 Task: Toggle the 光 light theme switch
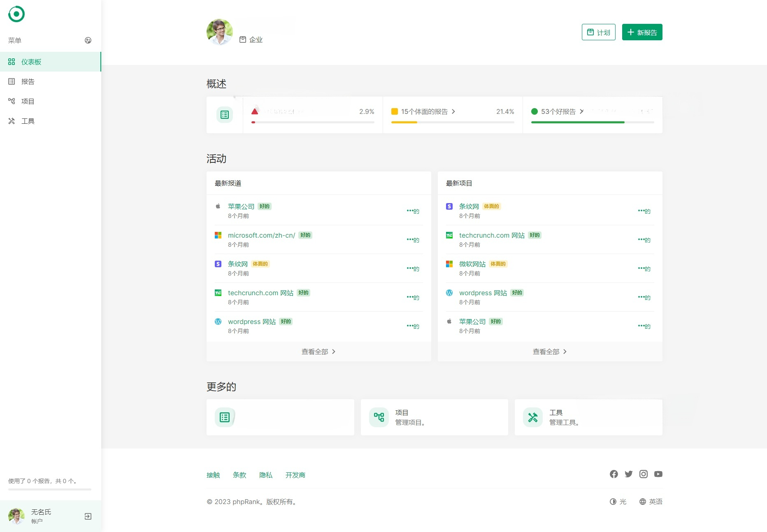click(618, 501)
